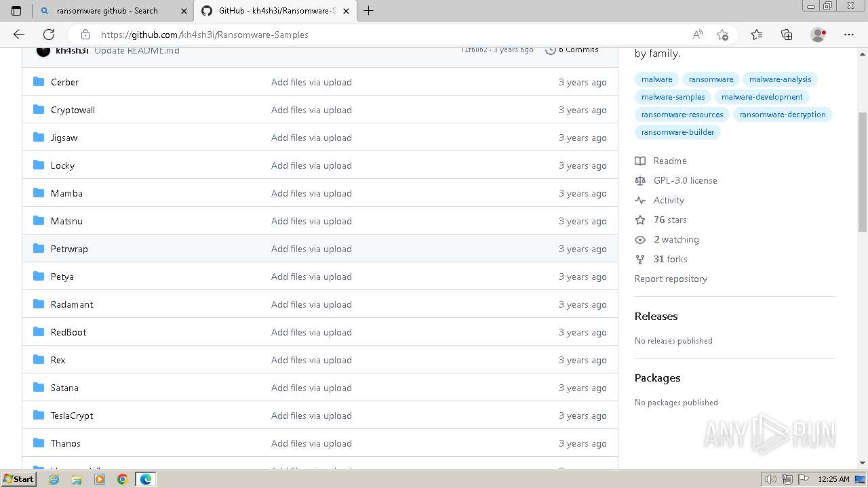Open the Cerber folder icon
868x488 pixels.
click(39, 82)
